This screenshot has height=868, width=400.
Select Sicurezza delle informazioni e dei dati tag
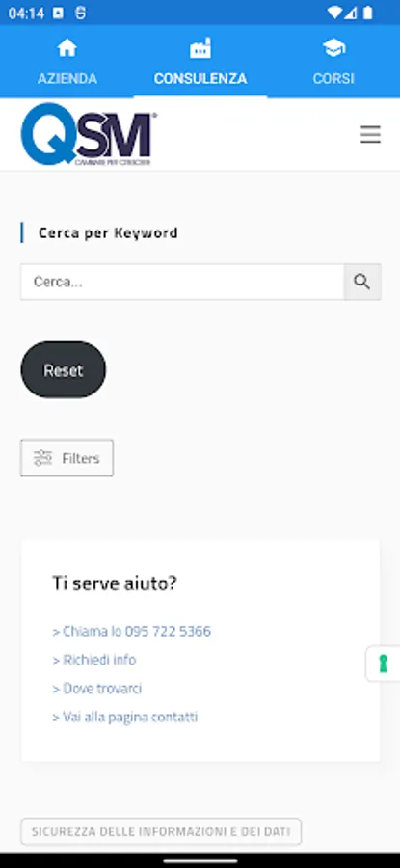tap(161, 831)
